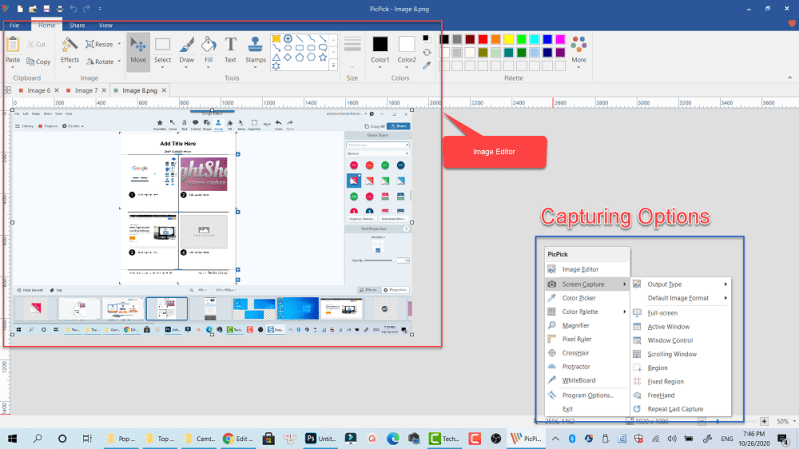Activate the Text tool
This screenshot has height=449, width=799.
point(230,50)
